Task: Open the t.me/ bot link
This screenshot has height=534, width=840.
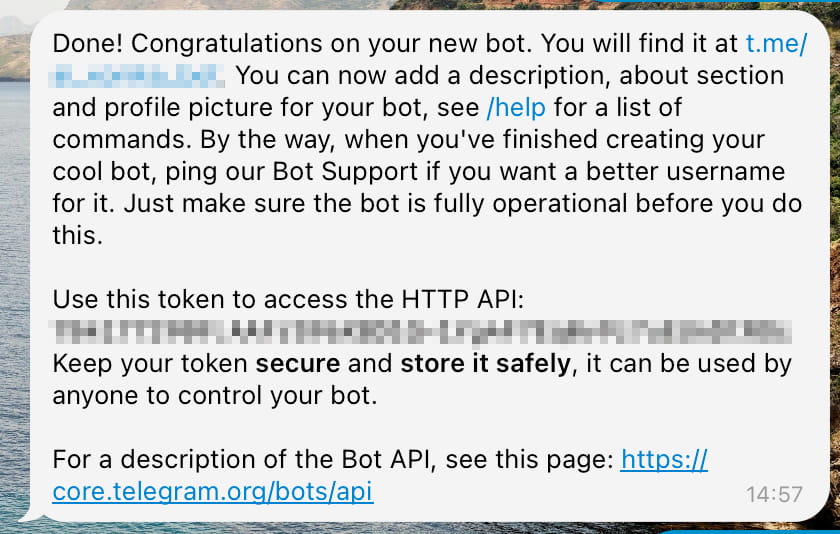Action: click(x=776, y=44)
